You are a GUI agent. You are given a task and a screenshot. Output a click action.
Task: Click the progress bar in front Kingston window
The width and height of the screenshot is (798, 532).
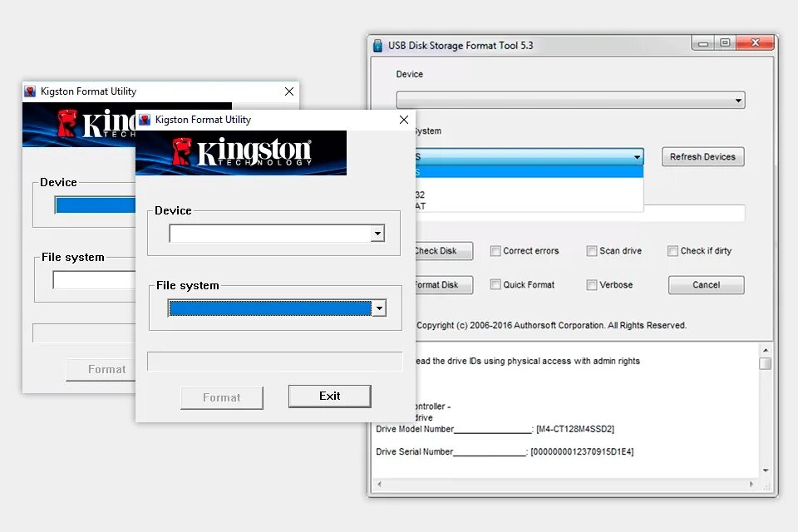tap(275, 362)
